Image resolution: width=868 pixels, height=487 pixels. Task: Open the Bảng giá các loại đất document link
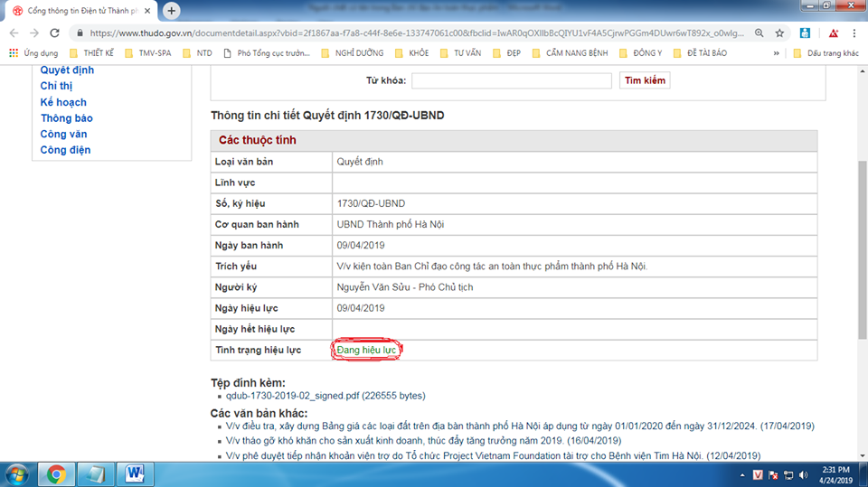click(520, 426)
